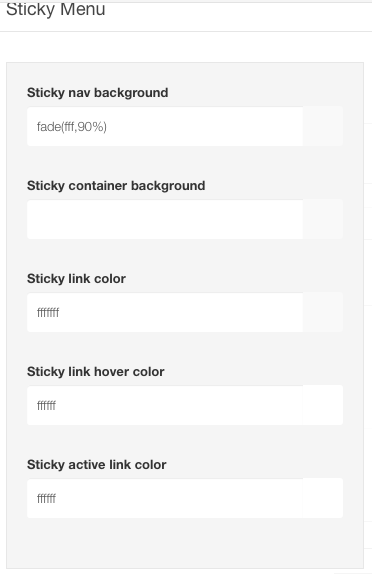Open the Sticky active link color swatch
The image size is (372, 581).
tap(323, 498)
